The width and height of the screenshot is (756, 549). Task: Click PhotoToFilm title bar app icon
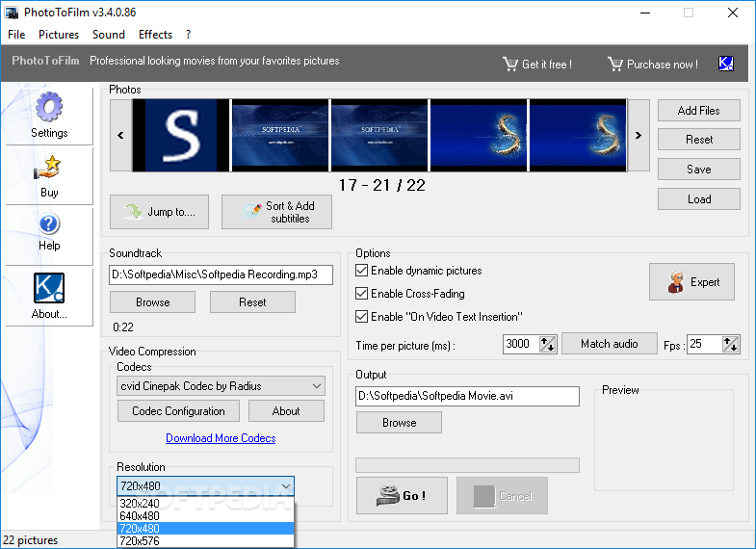click(x=12, y=13)
